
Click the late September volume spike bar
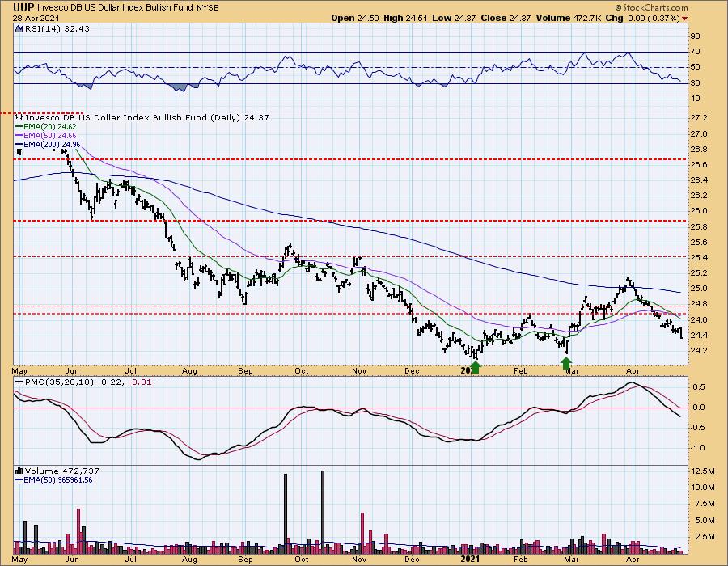click(x=285, y=513)
